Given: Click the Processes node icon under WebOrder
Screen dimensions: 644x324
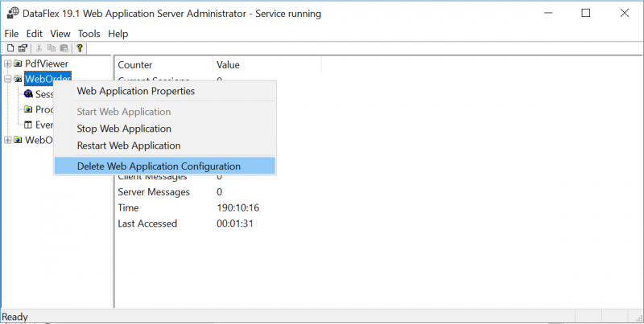Looking at the screenshot, I should point(28,109).
